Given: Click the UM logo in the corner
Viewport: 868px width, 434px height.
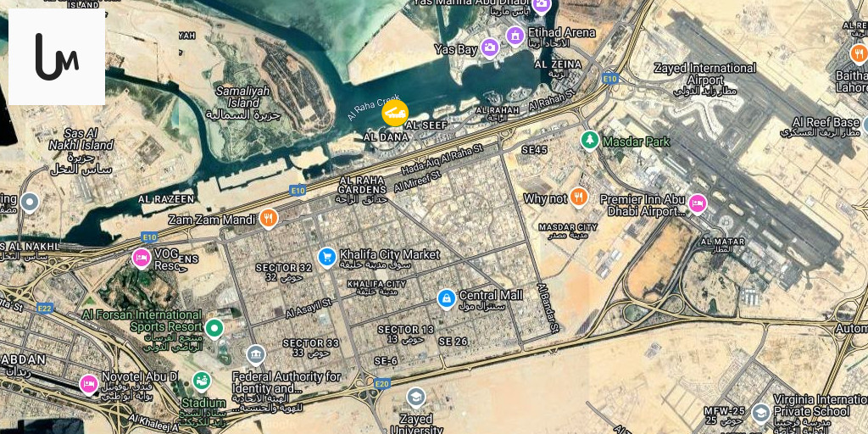Looking at the screenshot, I should [57, 57].
